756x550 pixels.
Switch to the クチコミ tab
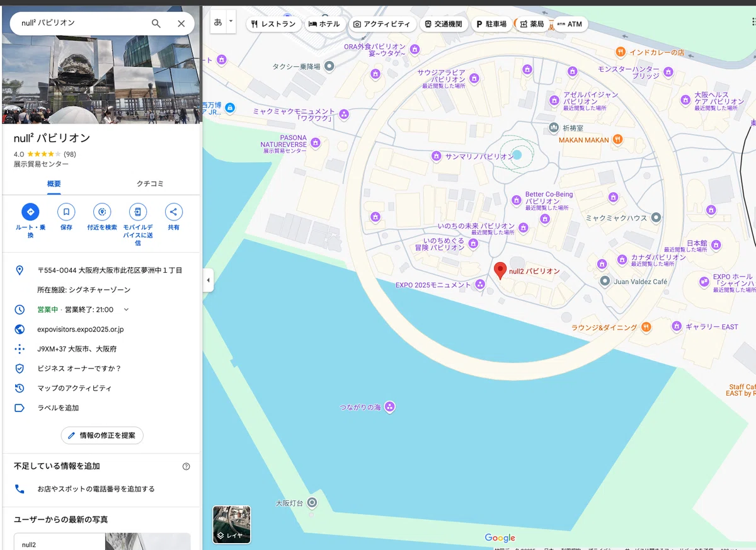[x=150, y=183]
